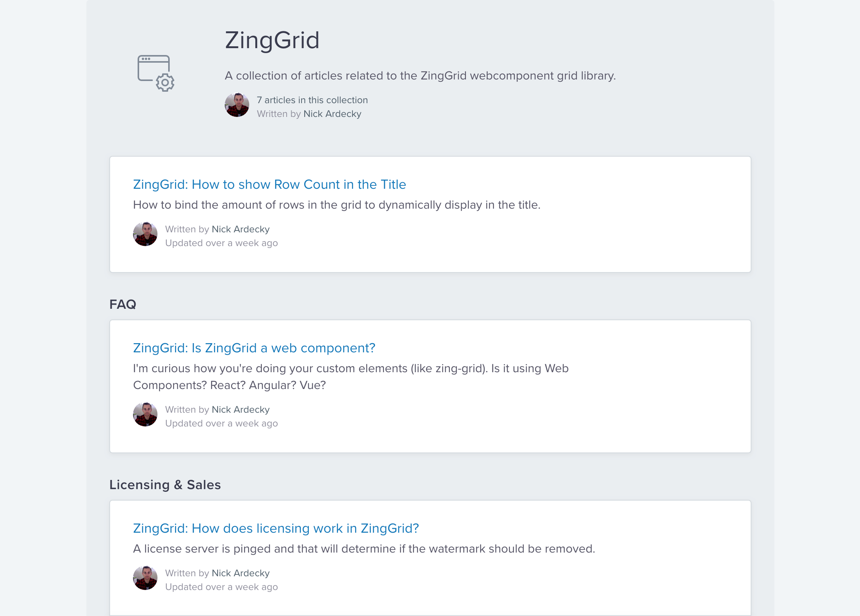Open 'How to show Row Count in the Title'
860x616 pixels.
coord(269,185)
